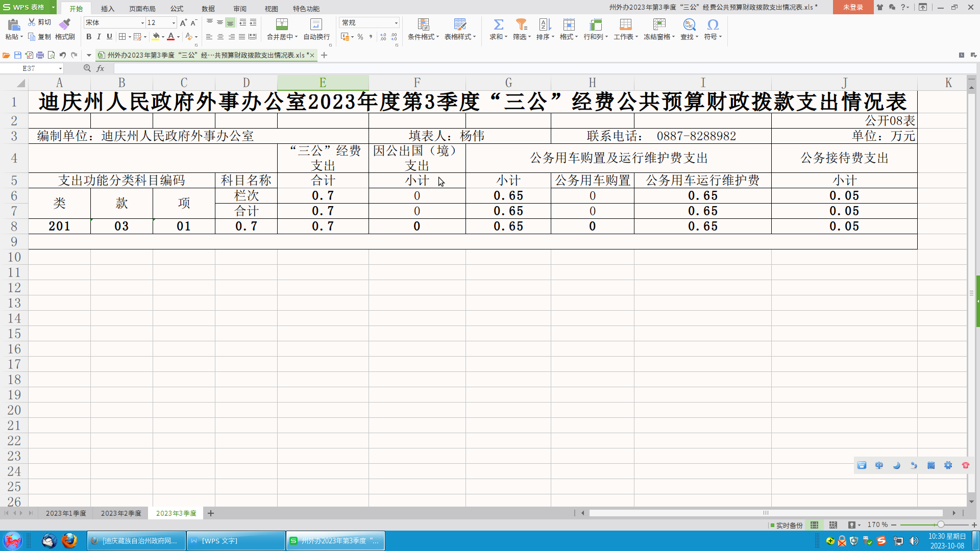Click the Find (查找) icon
This screenshot has height=551, width=980.
(x=689, y=29)
